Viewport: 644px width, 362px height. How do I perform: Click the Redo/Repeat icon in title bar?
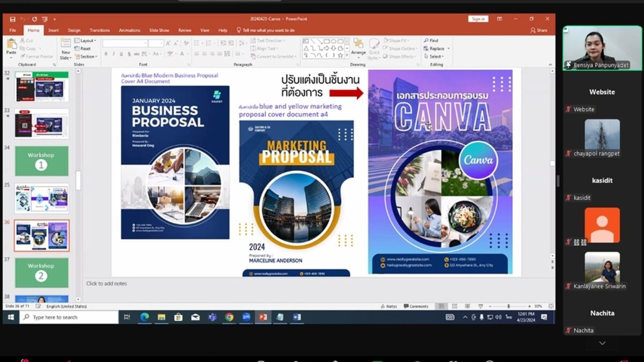35,19
